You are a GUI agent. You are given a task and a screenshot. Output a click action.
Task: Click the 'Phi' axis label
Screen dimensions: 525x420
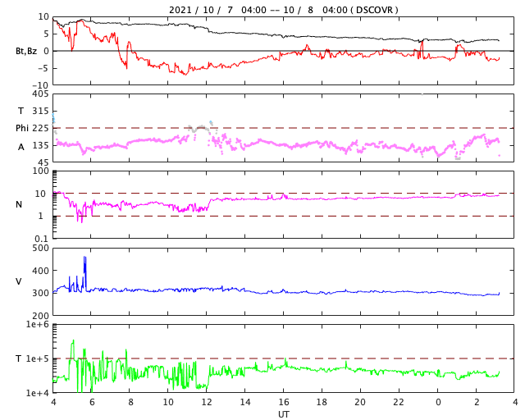coord(22,128)
